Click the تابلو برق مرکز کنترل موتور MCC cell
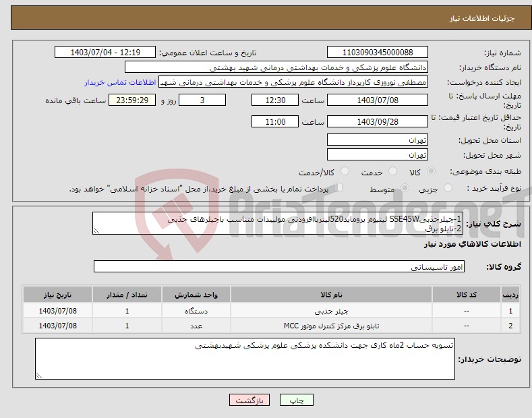The image size is (532, 418). (331, 326)
